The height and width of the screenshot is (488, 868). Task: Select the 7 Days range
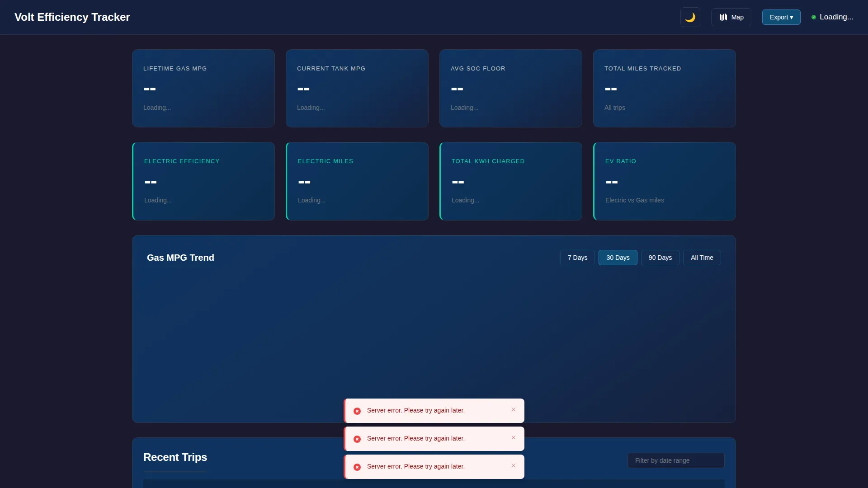click(577, 258)
